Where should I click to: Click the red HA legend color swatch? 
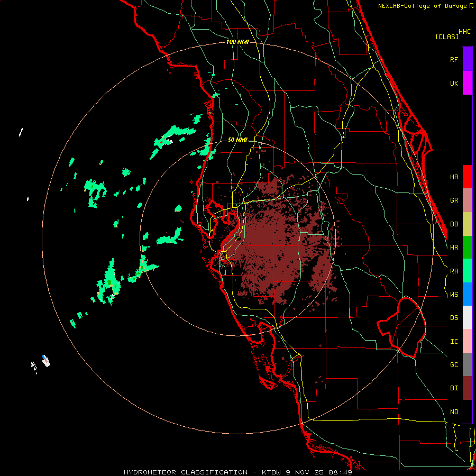pyautogui.click(x=467, y=177)
